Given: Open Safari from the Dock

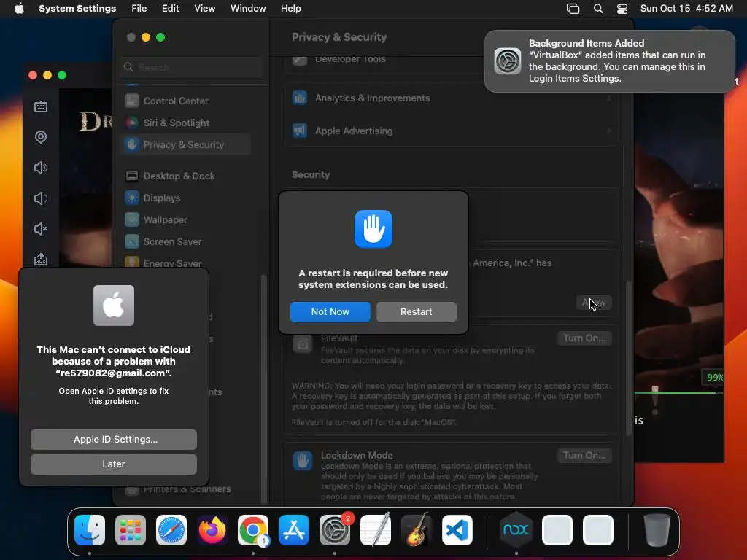Looking at the screenshot, I should [x=171, y=530].
